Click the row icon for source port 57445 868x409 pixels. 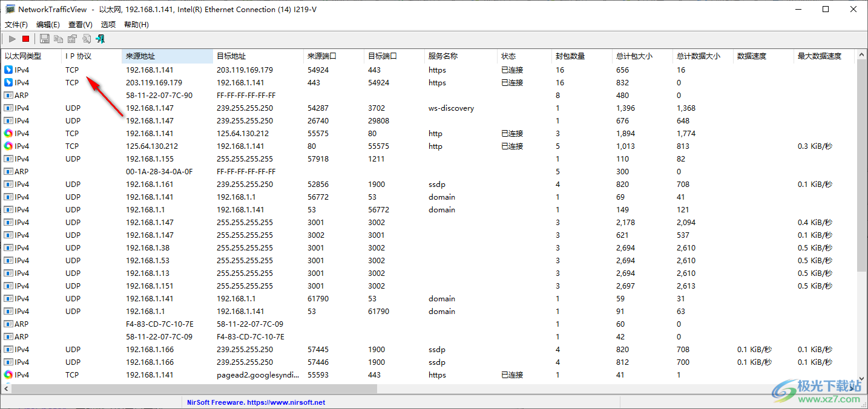(8, 349)
